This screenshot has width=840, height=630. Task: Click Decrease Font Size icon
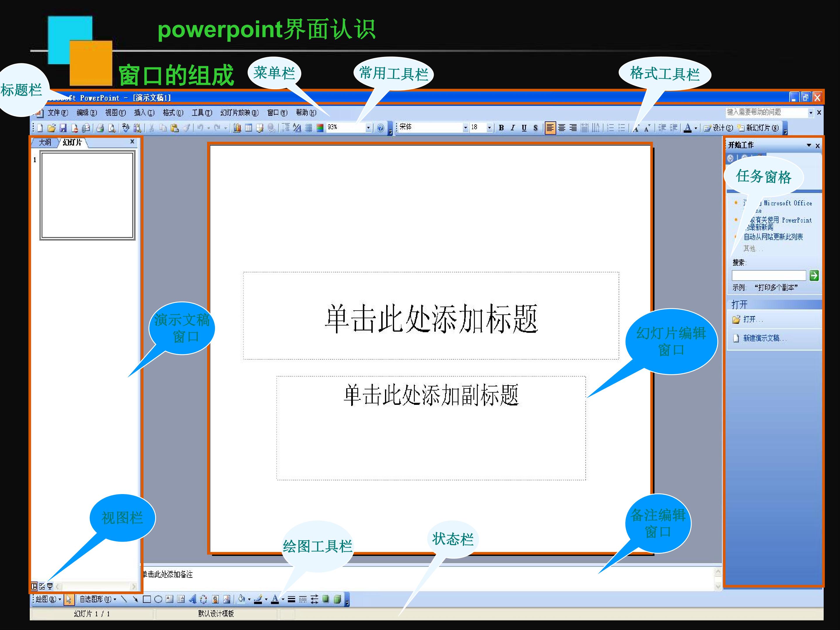pyautogui.click(x=647, y=128)
